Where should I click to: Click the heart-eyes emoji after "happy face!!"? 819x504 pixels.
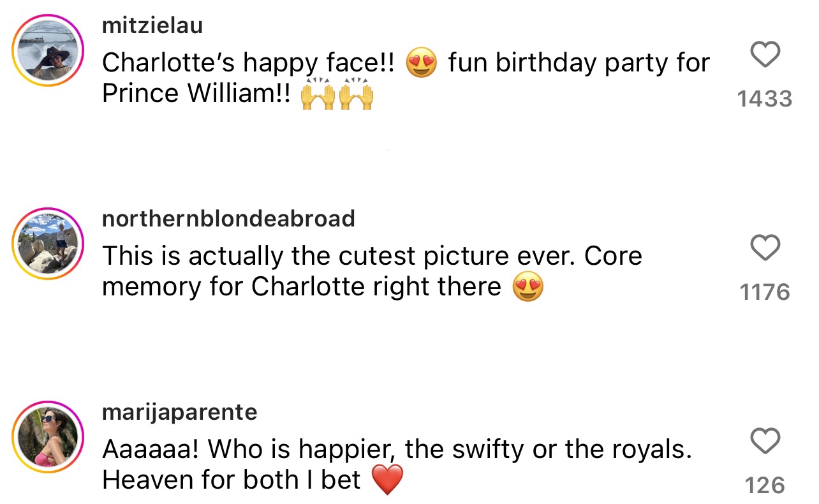[x=422, y=64]
